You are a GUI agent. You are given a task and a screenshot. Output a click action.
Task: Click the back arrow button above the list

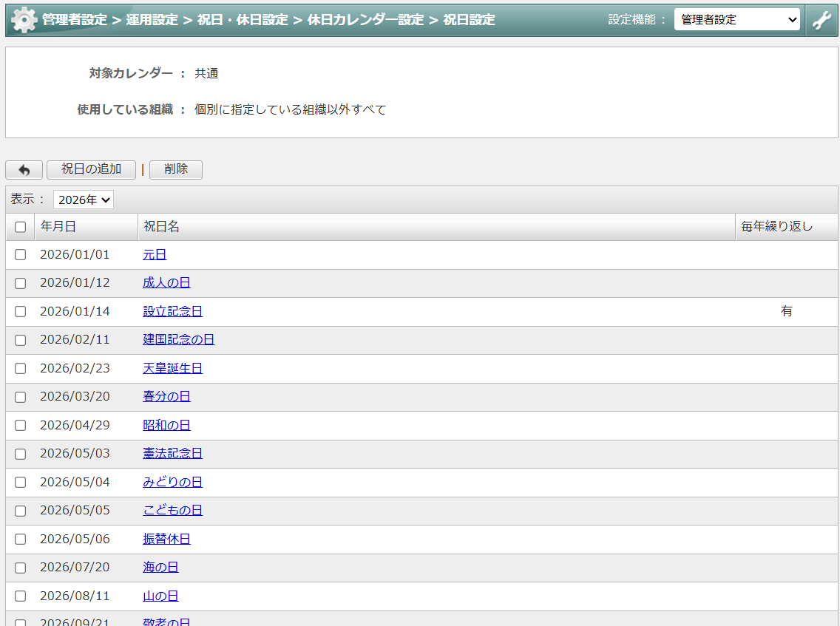[24, 169]
